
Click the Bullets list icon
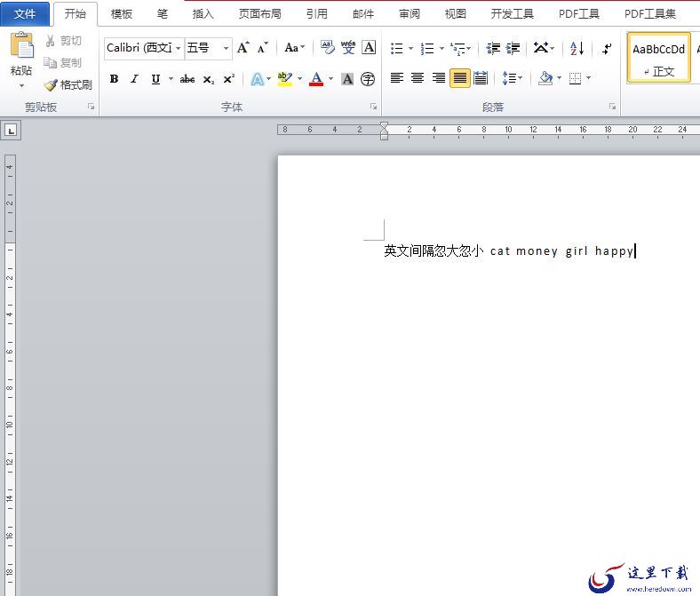pyautogui.click(x=396, y=48)
